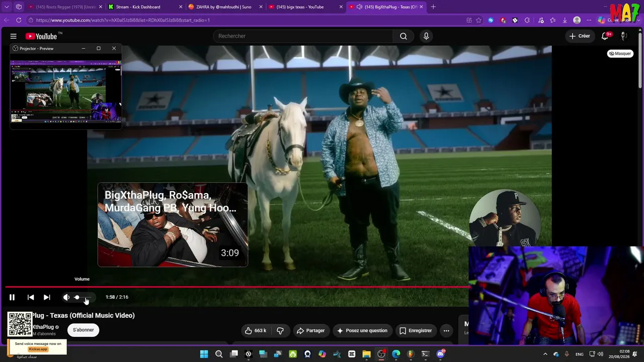Reload the page
The image size is (644, 362).
19,20
